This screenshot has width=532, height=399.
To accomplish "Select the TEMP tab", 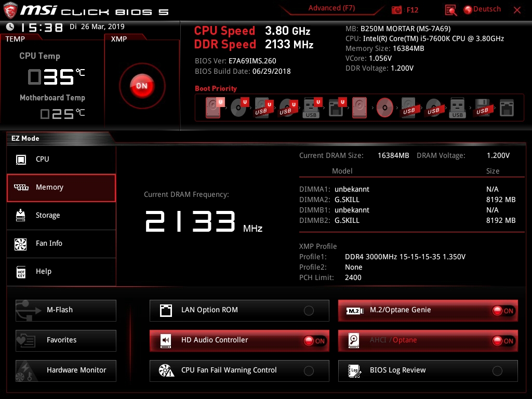I will click(x=15, y=39).
